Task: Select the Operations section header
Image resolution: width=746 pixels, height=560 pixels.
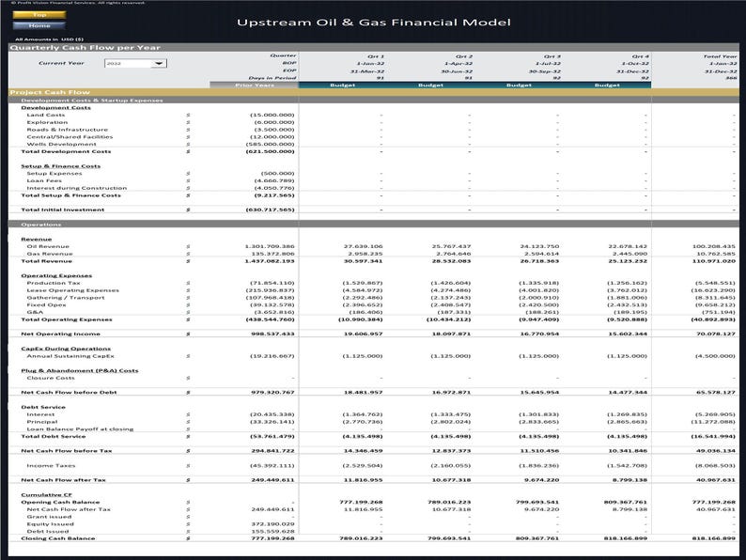Action: (374, 225)
